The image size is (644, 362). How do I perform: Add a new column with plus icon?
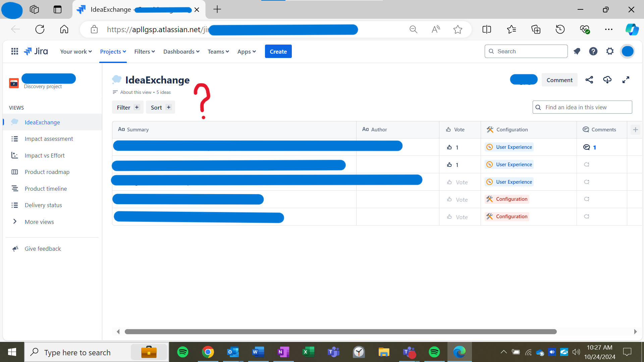click(x=635, y=130)
